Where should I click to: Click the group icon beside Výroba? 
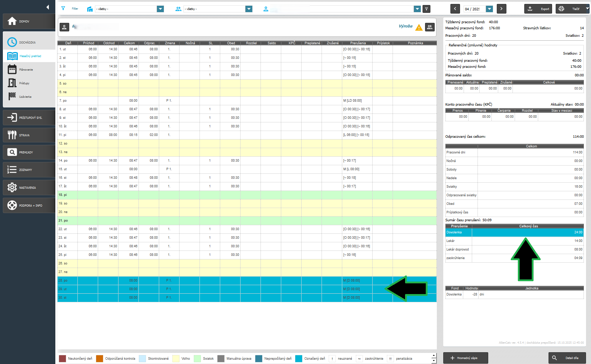click(430, 27)
